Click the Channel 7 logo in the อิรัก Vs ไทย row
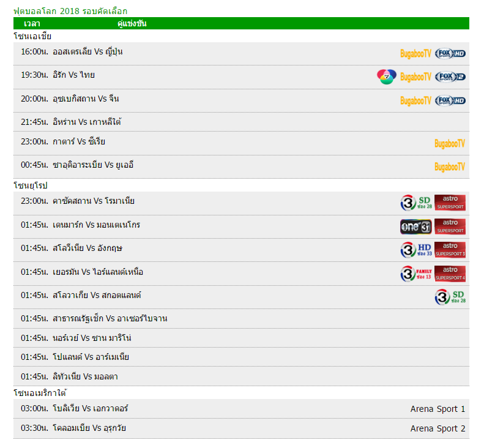 tap(386, 77)
